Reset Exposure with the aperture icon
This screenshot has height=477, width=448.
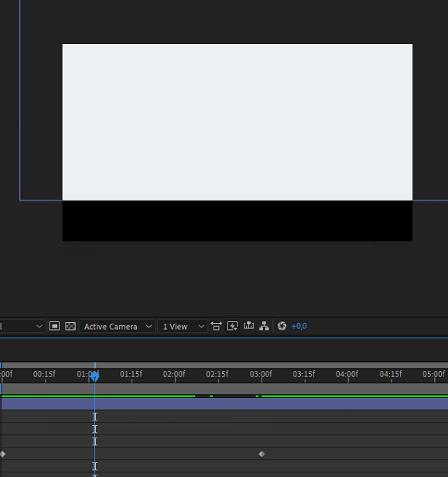point(282,326)
